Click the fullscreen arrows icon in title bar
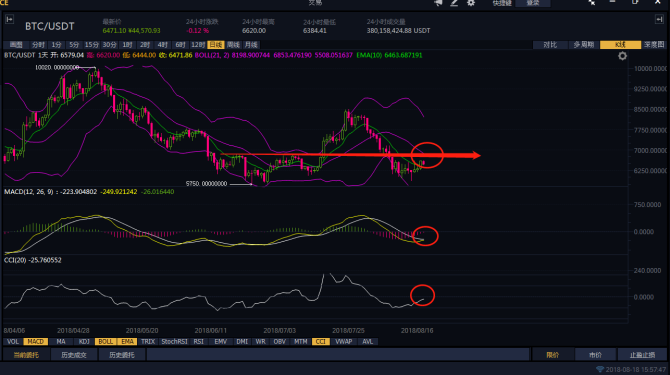 (x=591, y=2)
